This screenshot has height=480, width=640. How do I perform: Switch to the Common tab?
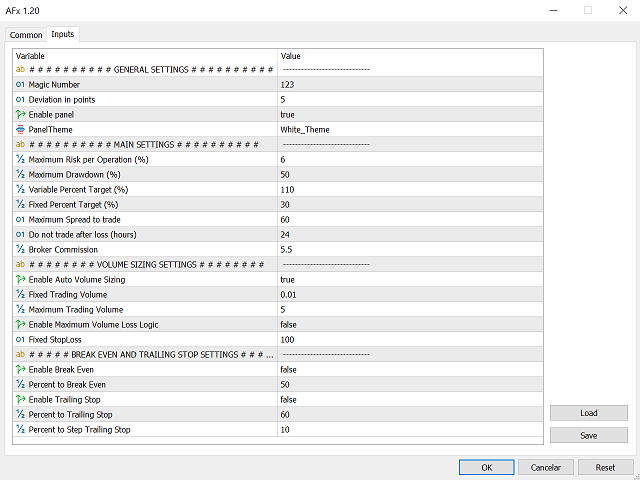pos(26,35)
